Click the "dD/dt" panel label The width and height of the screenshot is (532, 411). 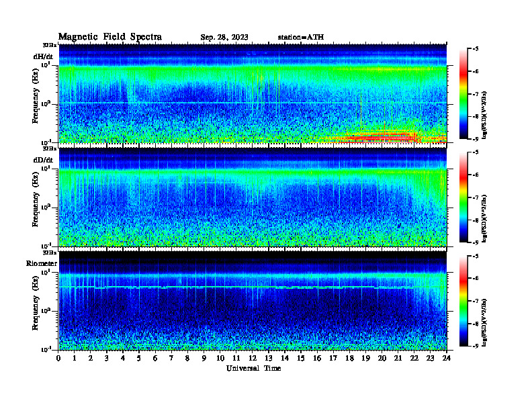(43, 160)
